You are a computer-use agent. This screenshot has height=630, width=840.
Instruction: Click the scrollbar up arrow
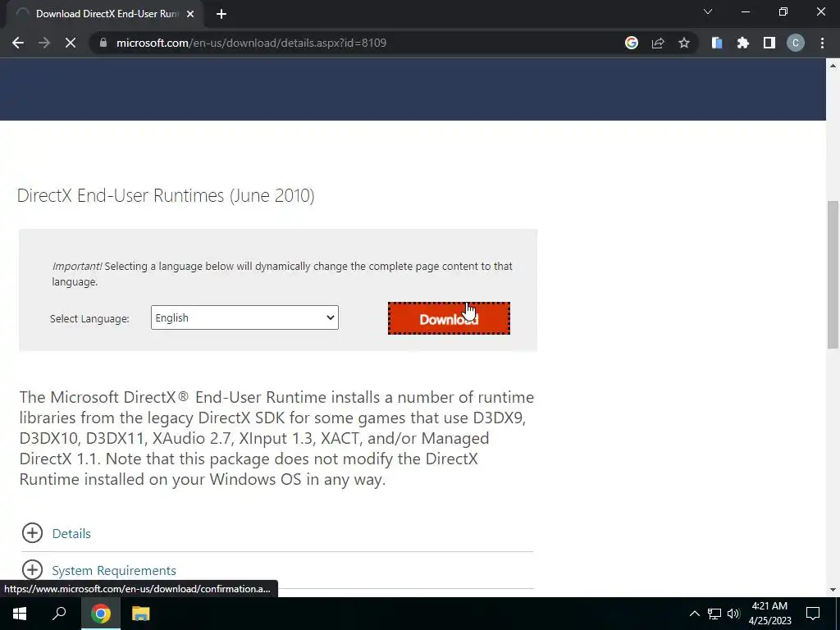click(x=833, y=66)
